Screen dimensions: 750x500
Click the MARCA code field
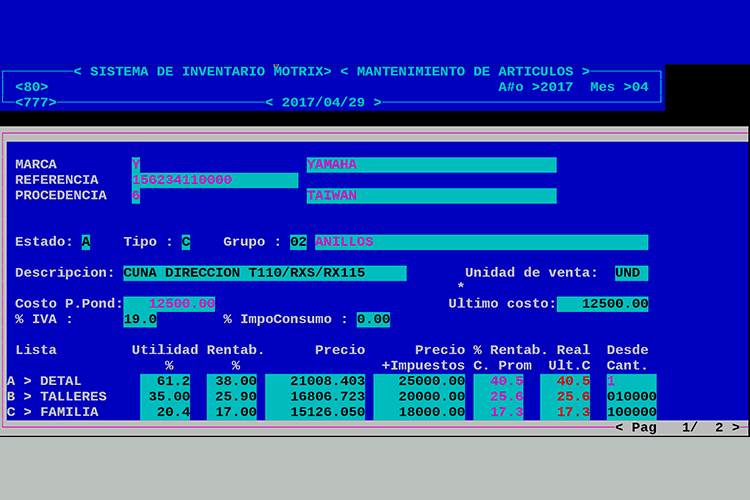[x=136, y=165]
